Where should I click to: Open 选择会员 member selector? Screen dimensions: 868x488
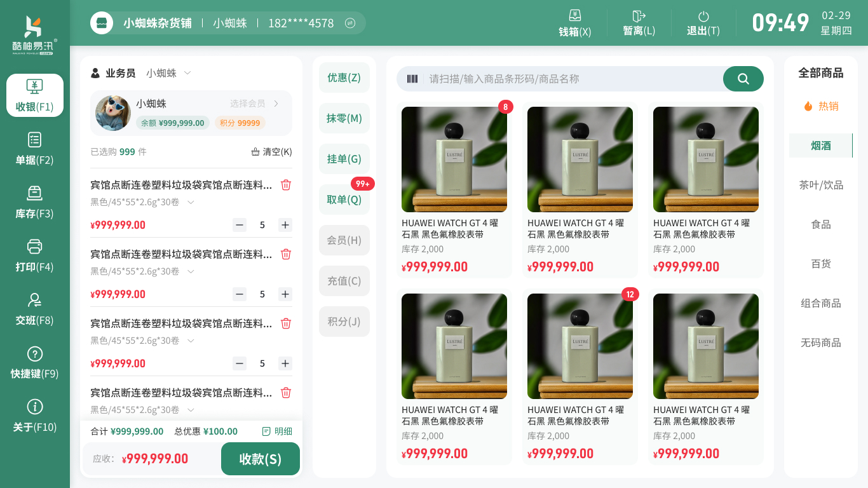254,104
